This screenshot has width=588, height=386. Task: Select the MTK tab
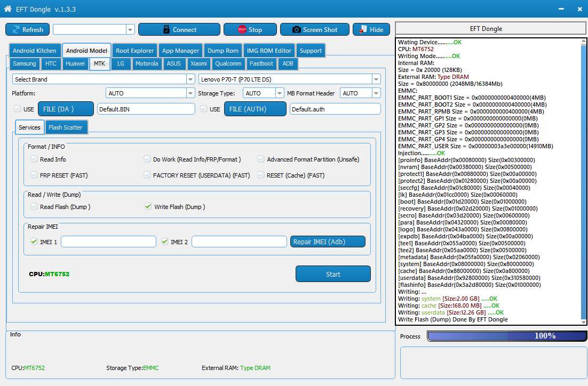pos(99,63)
